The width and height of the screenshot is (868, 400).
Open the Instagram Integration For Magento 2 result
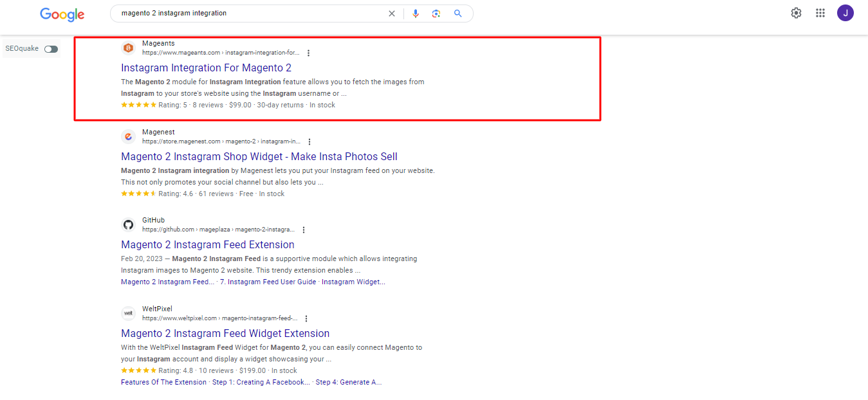point(206,68)
